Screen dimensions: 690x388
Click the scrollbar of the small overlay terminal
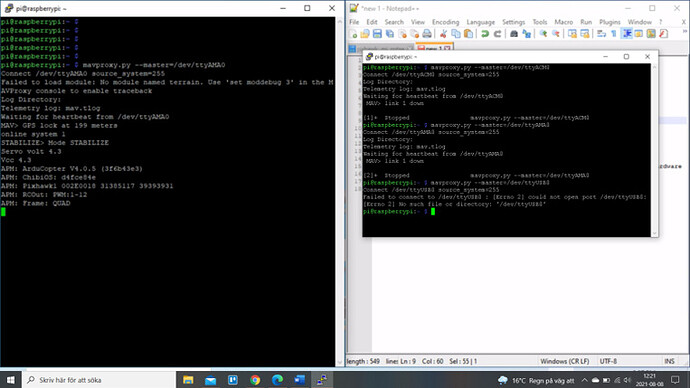[x=654, y=150]
